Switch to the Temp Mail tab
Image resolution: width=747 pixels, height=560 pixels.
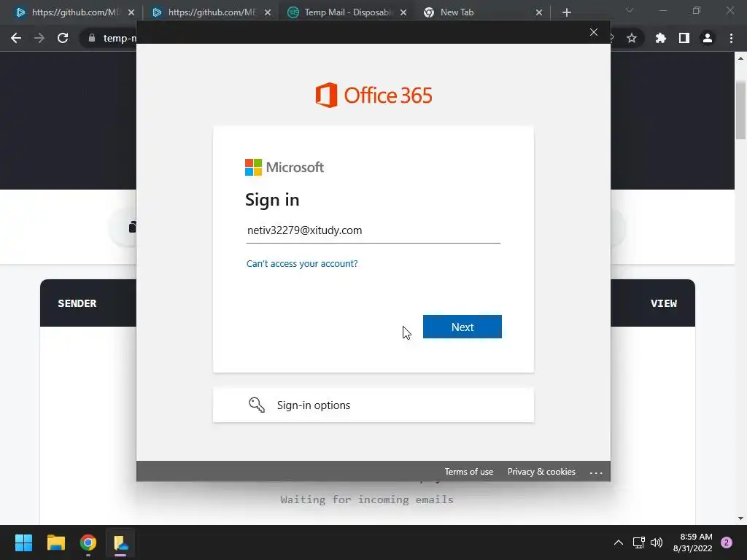(347, 12)
